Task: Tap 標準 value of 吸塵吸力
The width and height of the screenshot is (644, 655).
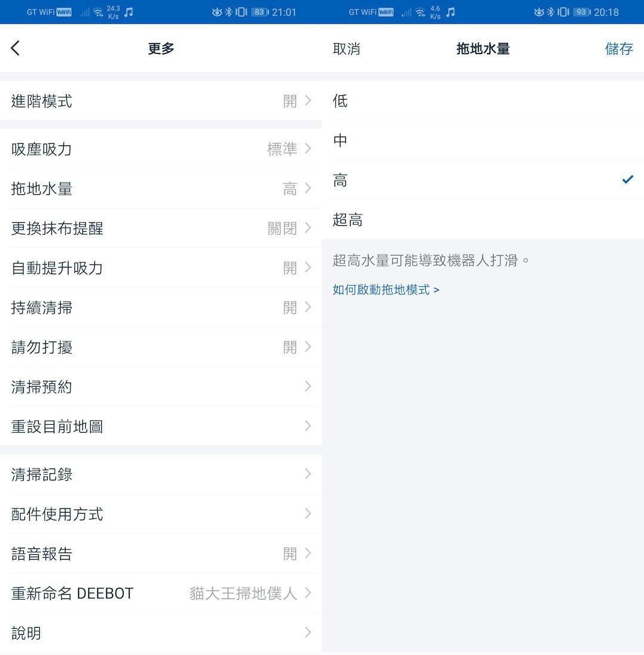Action: pos(282,149)
